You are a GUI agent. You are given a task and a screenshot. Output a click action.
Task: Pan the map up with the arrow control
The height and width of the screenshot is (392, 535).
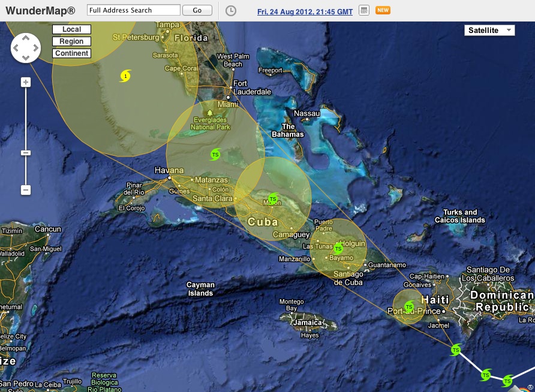[x=26, y=38]
